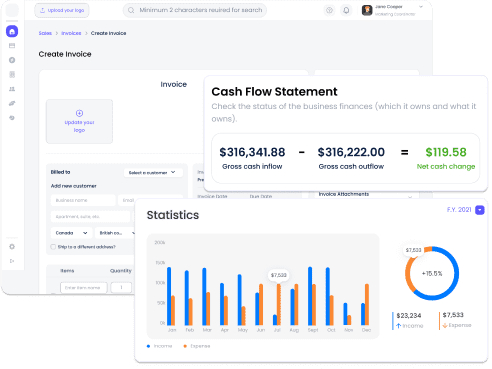The height and width of the screenshot is (369, 492).
Task: Click the Update your logo box
Action: (x=79, y=121)
